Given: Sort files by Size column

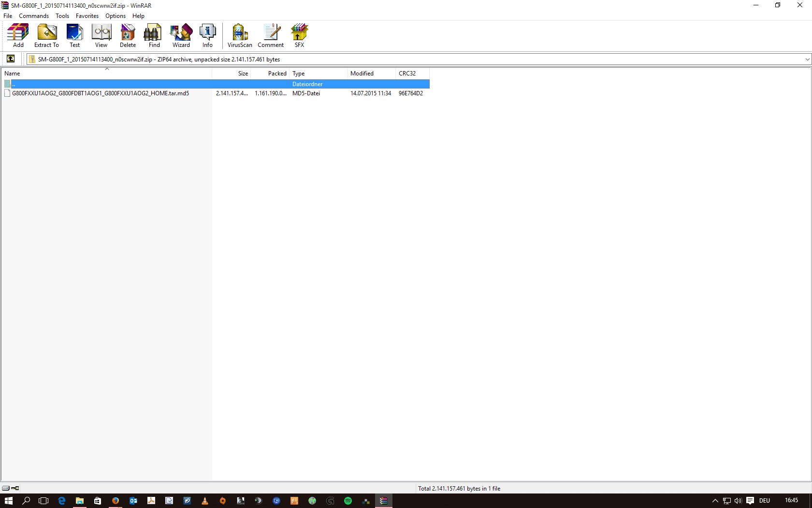Looking at the screenshot, I should tap(232, 74).
